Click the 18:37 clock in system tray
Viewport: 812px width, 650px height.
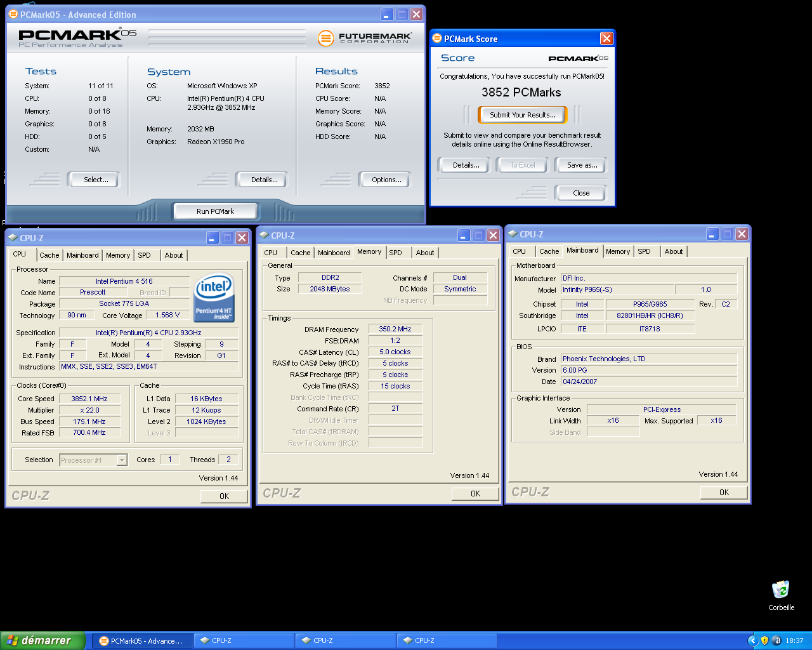794,640
